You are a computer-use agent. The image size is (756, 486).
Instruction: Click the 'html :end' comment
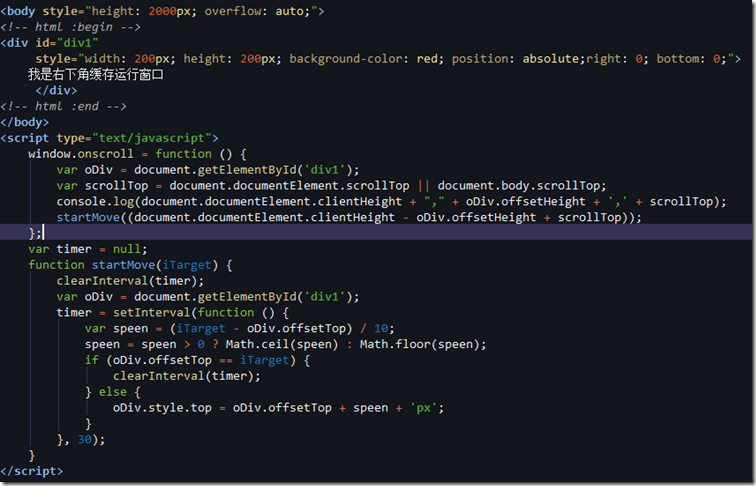[64, 107]
